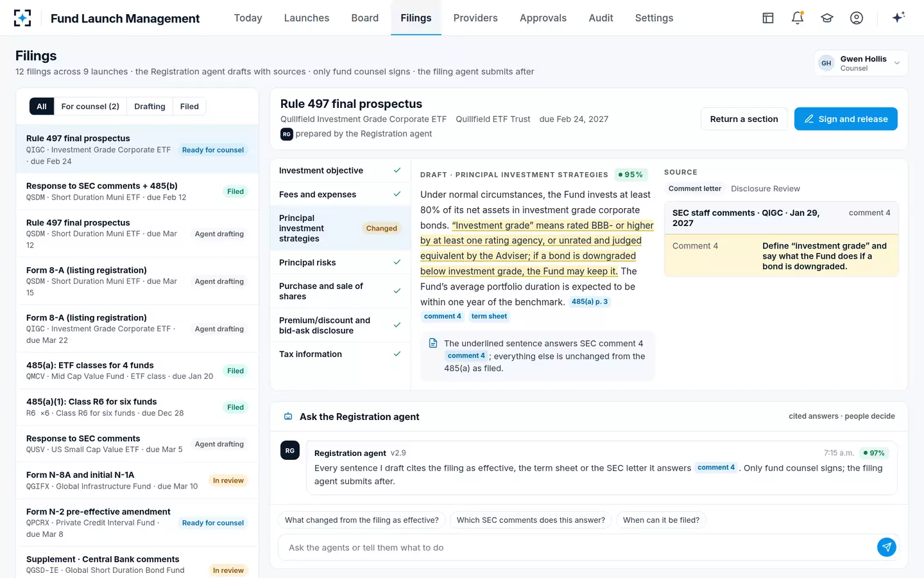Open the Approvals tab
This screenshot has height=578, width=924.
tap(543, 18)
